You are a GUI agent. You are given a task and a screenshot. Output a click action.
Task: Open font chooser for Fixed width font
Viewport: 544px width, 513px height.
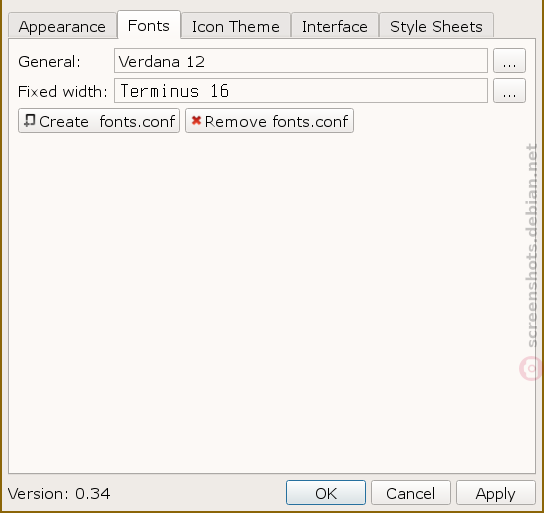509,91
